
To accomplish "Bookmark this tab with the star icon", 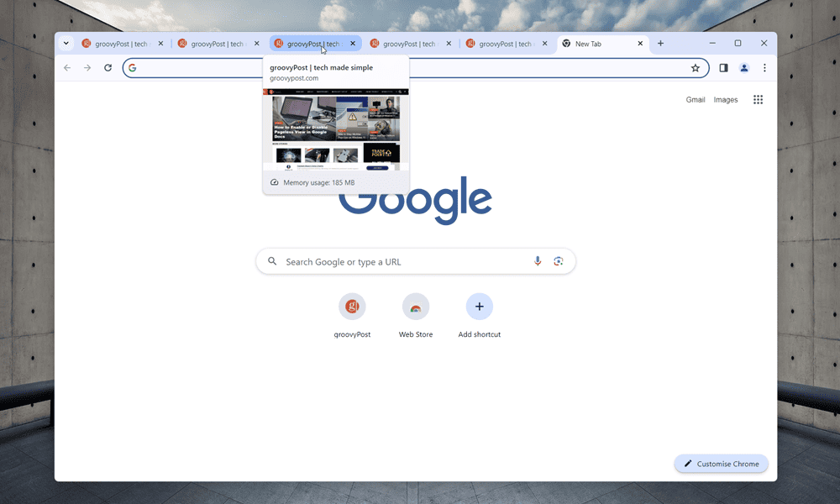I will (x=696, y=68).
